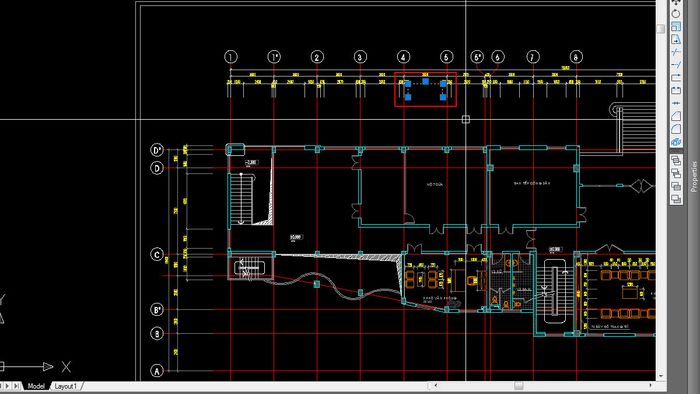The height and width of the screenshot is (394, 700).
Task: Select grid bubble 7 on top axis
Action: point(533,57)
